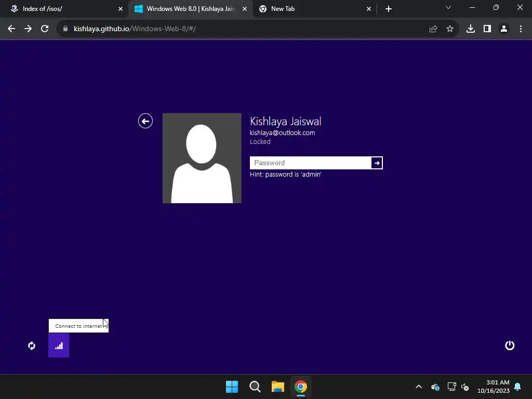This screenshot has height=399, width=532.
Task: Restore down the Chrome window
Action: point(496,7)
